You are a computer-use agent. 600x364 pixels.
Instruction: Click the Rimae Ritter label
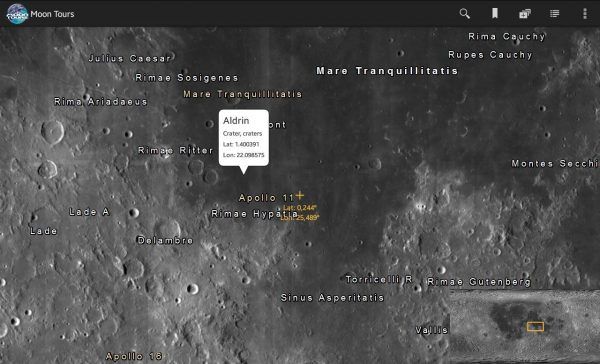tap(176, 150)
